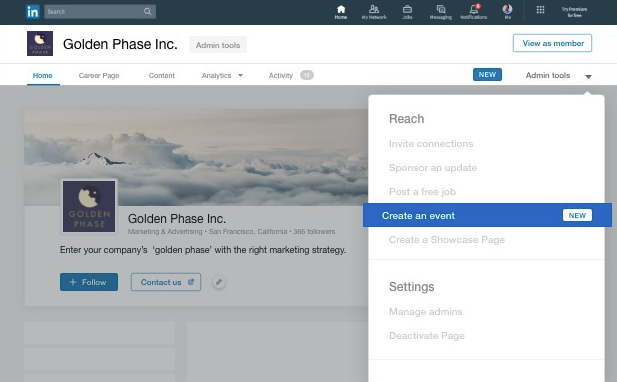Select Sponsor an update menu item

[433, 168]
